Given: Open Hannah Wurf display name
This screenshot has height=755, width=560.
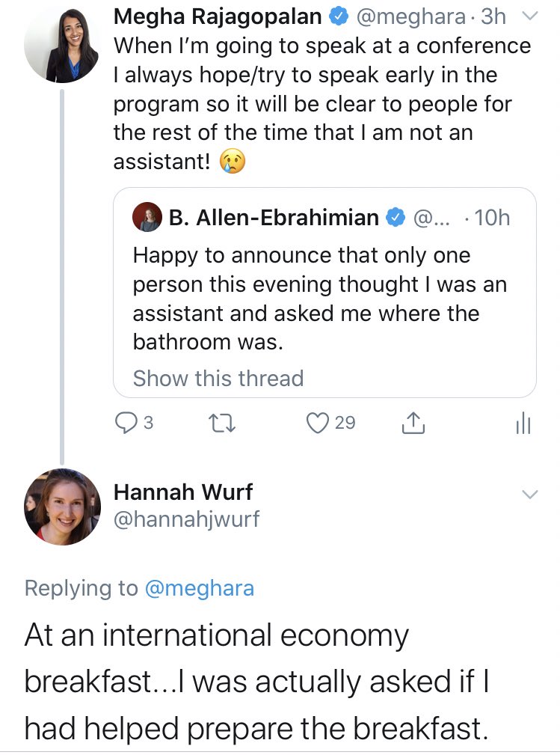Looking at the screenshot, I should pos(183,492).
